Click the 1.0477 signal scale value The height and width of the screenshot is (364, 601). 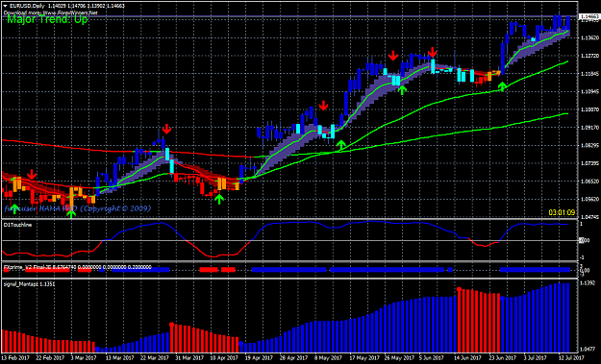[587, 349]
